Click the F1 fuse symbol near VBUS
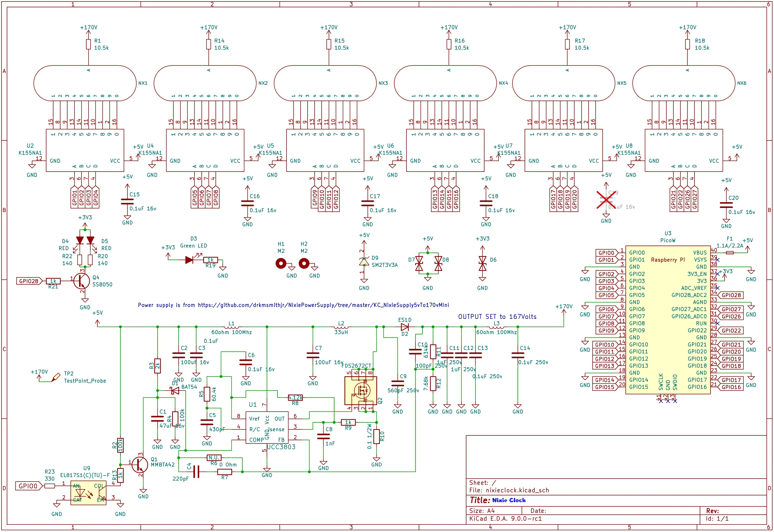The image size is (774, 532). (x=730, y=253)
